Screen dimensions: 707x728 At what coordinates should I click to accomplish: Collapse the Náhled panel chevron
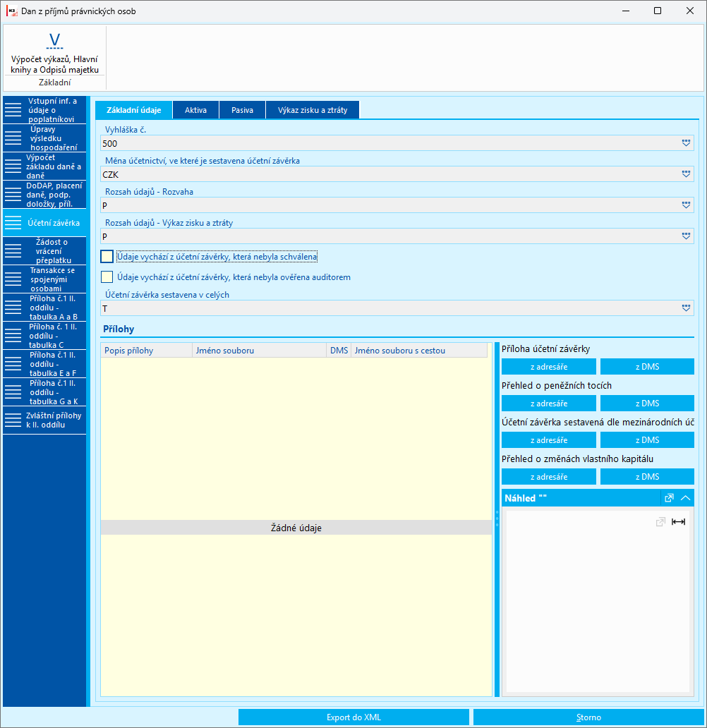tap(686, 498)
